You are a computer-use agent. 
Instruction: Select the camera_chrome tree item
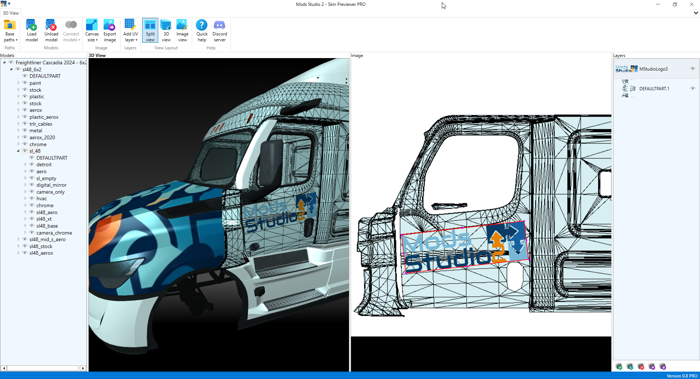54,233
